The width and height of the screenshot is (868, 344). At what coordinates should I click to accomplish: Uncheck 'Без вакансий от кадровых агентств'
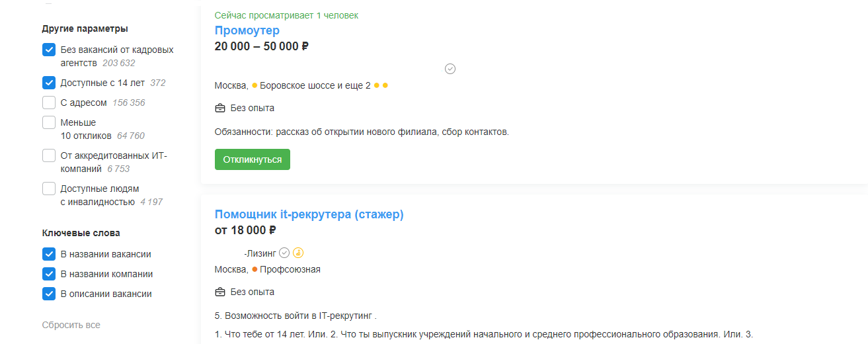(49, 50)
